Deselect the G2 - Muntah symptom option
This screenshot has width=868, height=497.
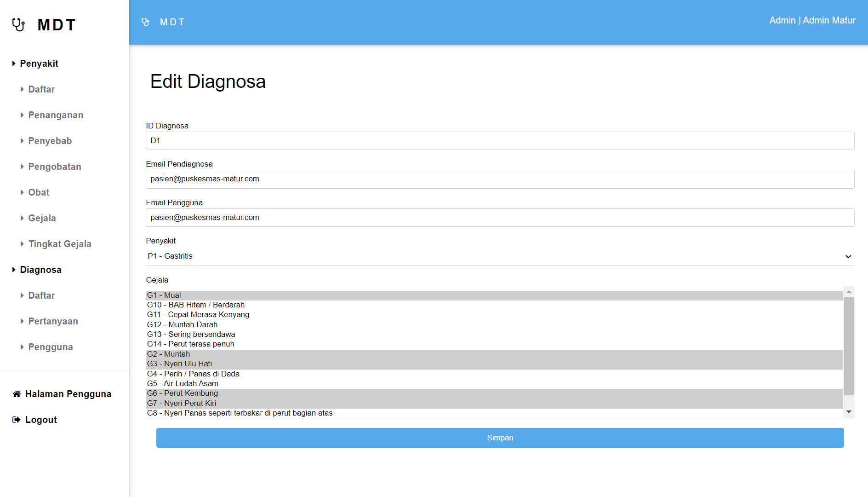(x=168, y=354)
